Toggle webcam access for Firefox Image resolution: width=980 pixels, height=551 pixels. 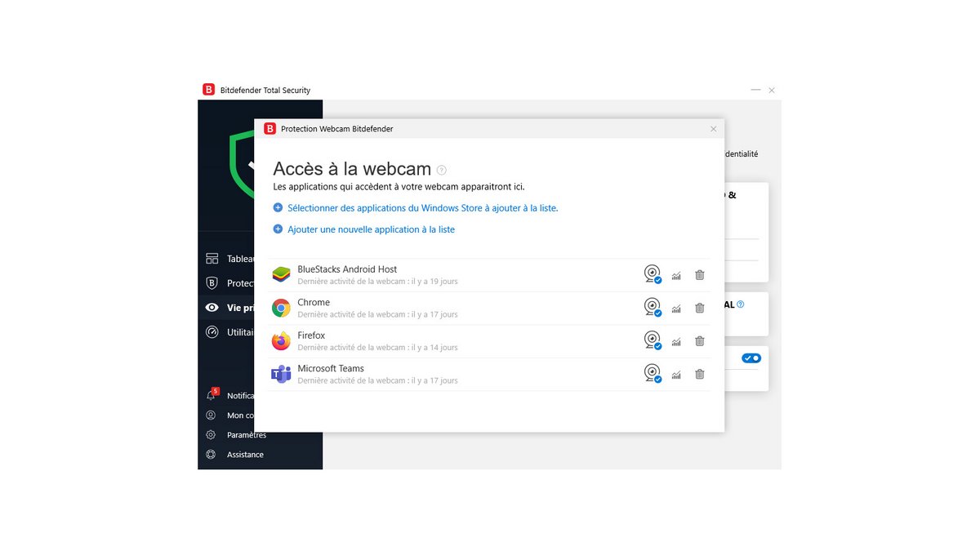(653, 340)
